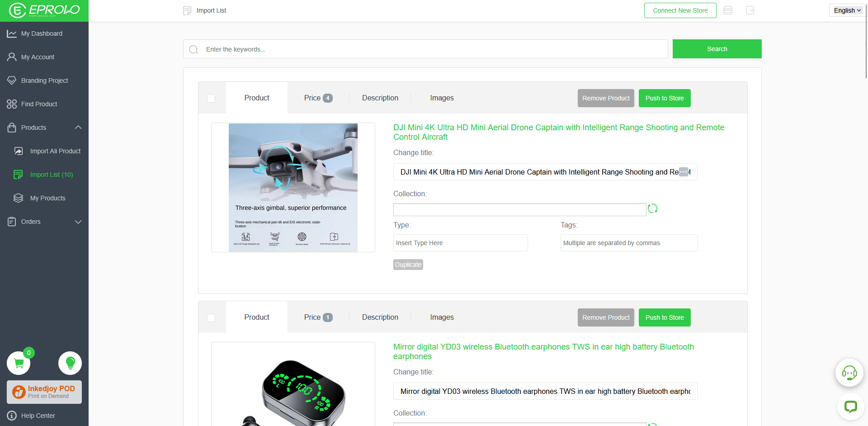Open Product tab of DJI drone
868x426 pixels.
pyautogui.click(x=257, y=98)
